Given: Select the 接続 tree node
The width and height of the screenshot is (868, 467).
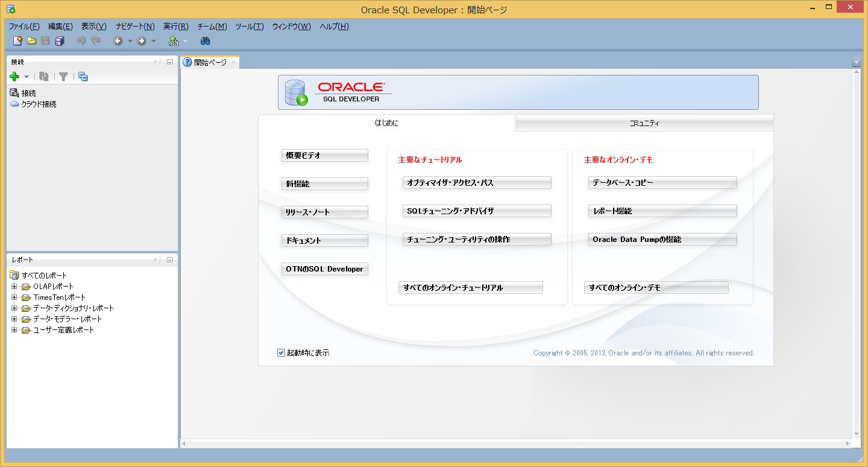Looking at the screenshot, I should pos(28,93).
